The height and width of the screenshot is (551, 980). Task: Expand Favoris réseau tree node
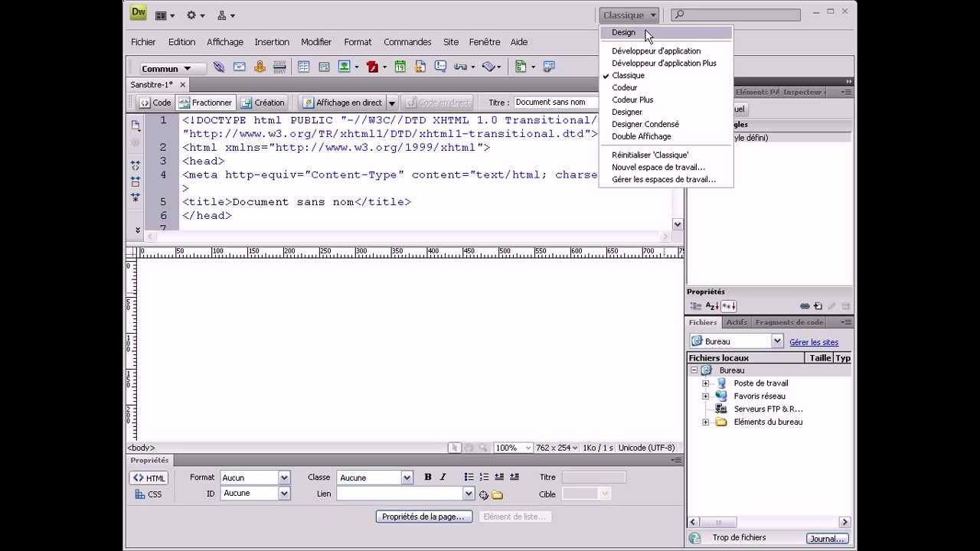tap(706, 396)
